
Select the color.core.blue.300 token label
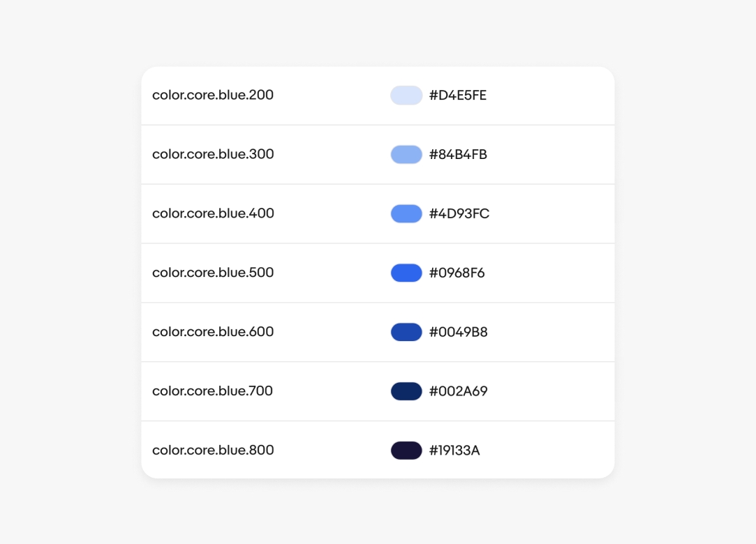(213, 154)
